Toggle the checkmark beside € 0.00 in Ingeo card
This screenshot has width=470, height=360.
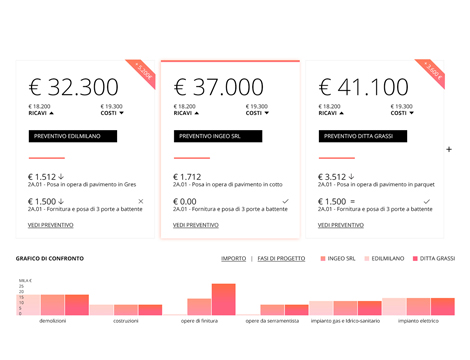285,201
